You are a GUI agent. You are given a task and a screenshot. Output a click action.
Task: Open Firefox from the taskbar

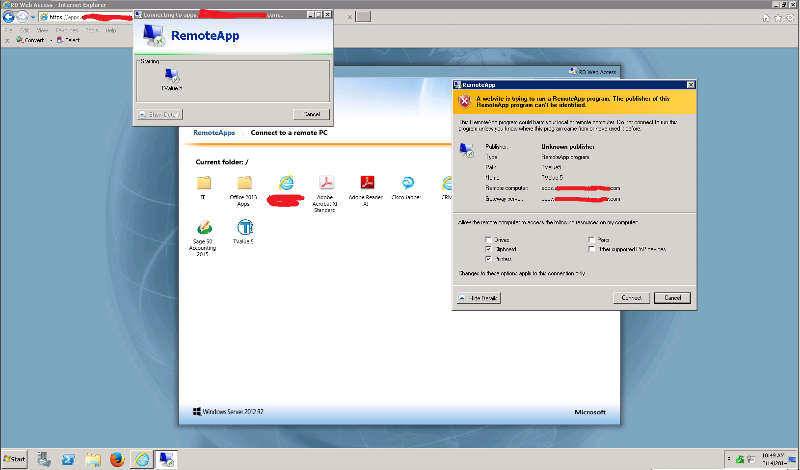[x=117, y=459]
